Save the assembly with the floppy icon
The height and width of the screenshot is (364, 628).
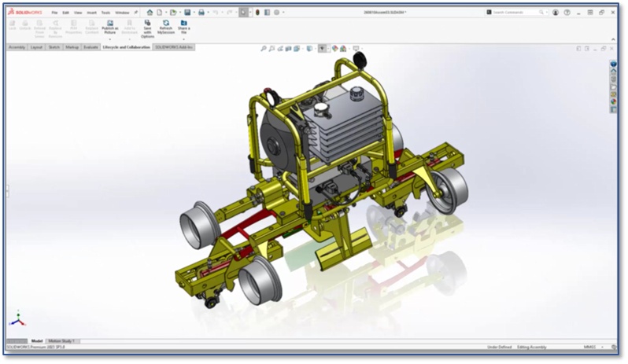(187, 13)
